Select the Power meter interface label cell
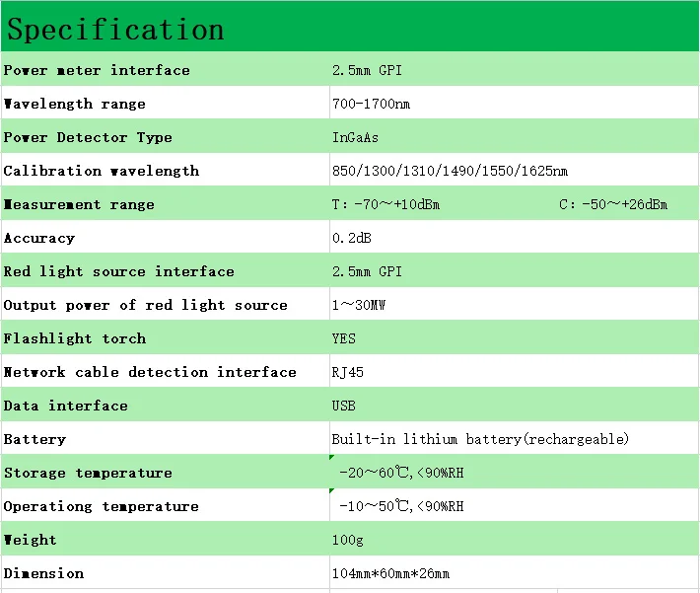 pos(166,69)
